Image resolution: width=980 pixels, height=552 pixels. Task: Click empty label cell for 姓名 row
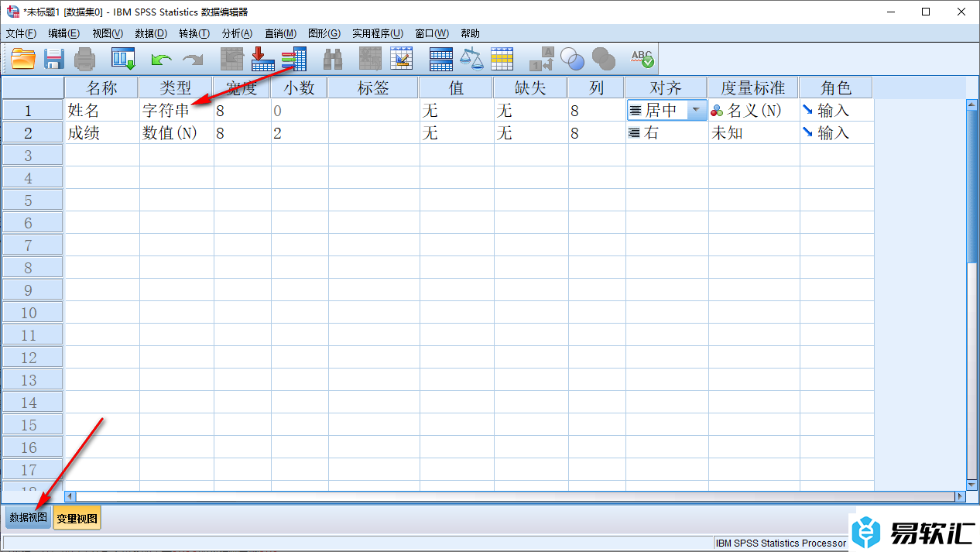click(374, 110)
